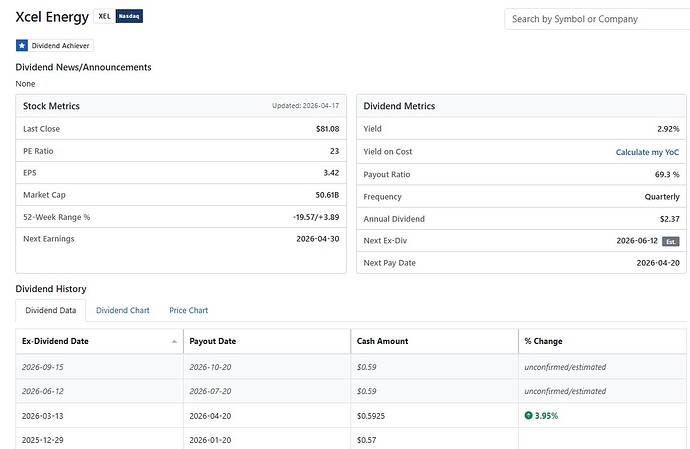Viewport: 690px width, 449px height.
Task: Click the Dividend History heading
Action: 51,289
